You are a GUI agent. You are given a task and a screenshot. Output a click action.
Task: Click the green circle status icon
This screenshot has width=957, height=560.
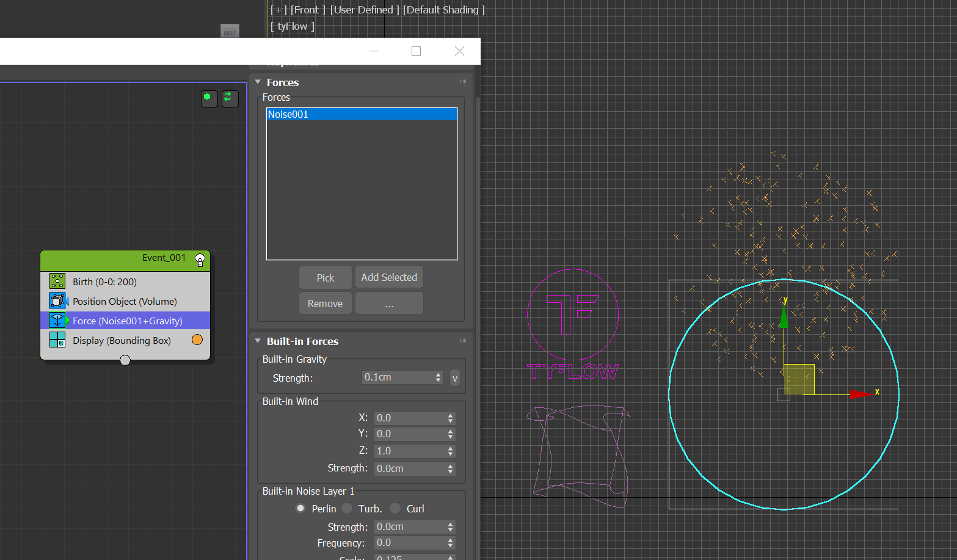coord(208,98)
